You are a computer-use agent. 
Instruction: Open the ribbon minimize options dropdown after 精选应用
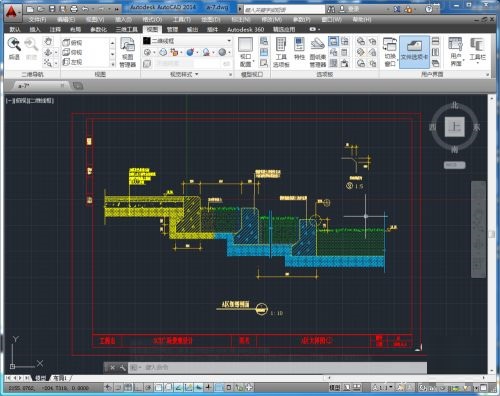(319, 29)
